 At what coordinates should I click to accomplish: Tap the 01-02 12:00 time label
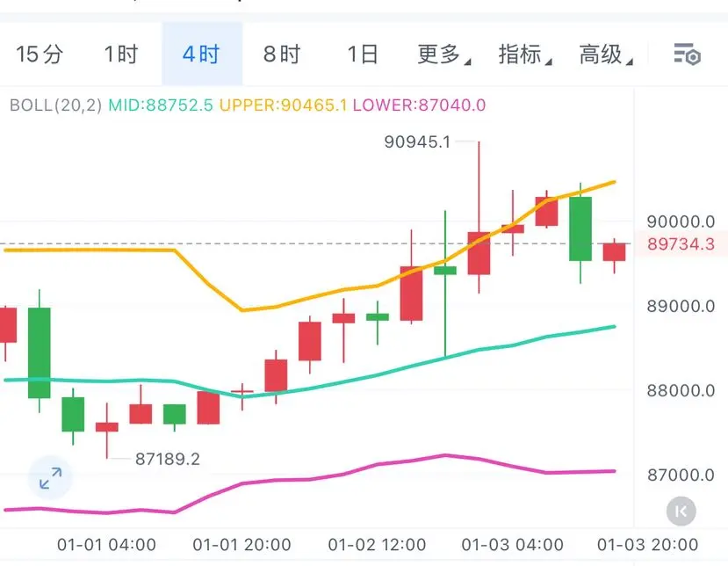click(377, 545)
